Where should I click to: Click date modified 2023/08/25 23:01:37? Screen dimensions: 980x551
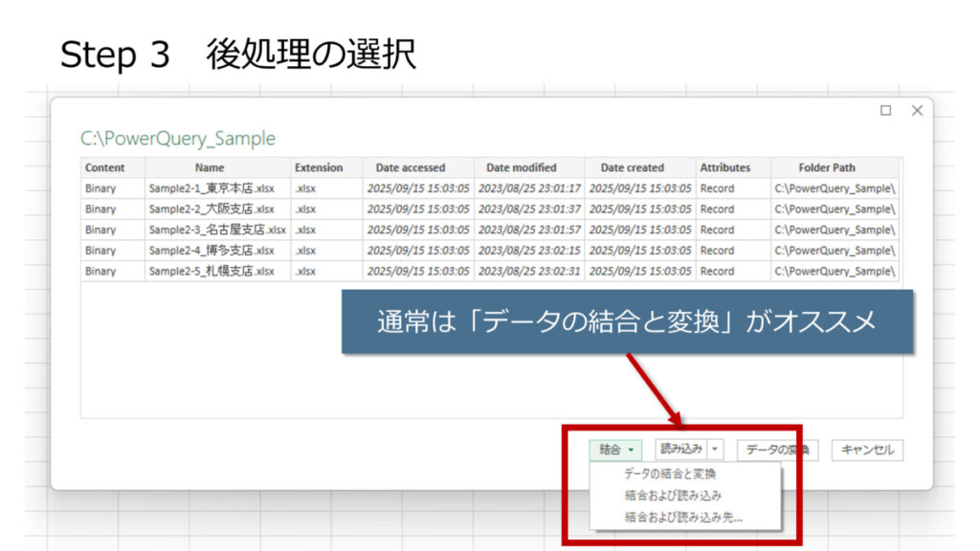pyautogui.click(x=529, y=209)
